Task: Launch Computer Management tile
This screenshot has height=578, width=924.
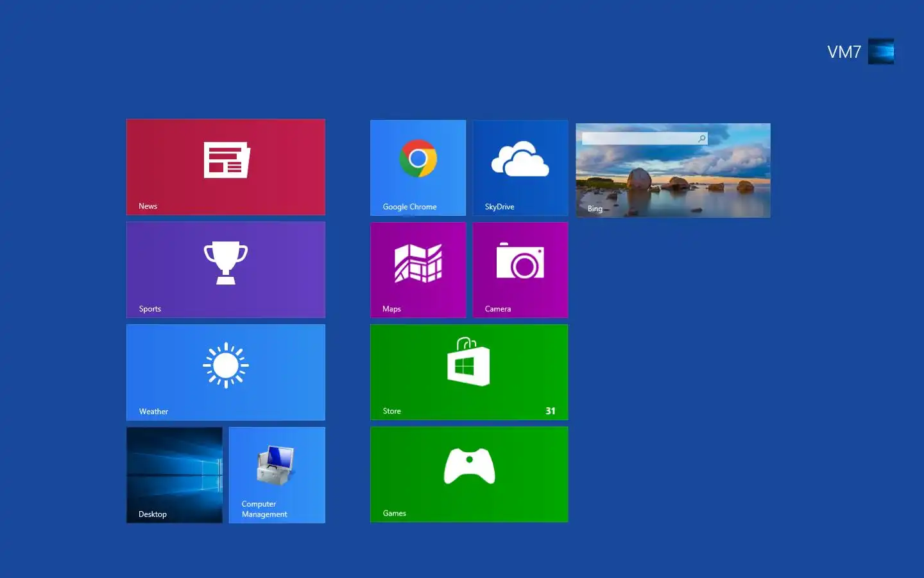Action: coord(277,475)
